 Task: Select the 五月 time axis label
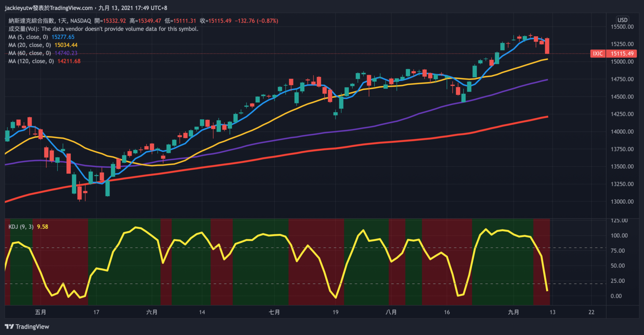tap(41, 312)
